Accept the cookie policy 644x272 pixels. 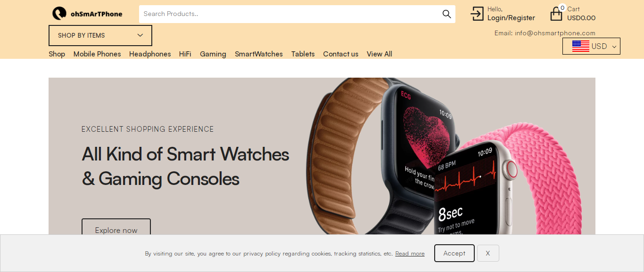(x=454, y=253)
